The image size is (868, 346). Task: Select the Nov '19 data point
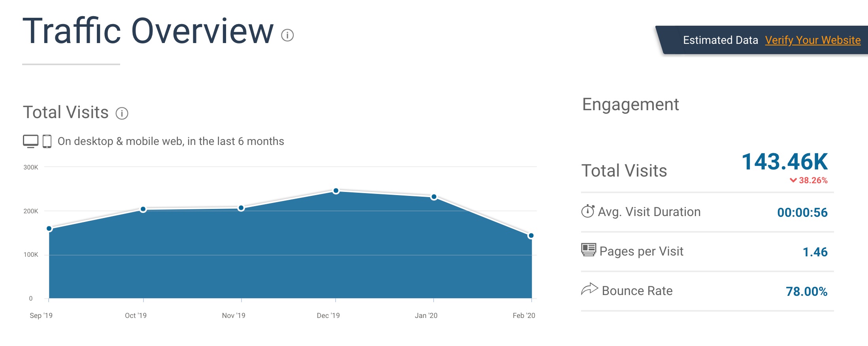click(x=241, y=208)
